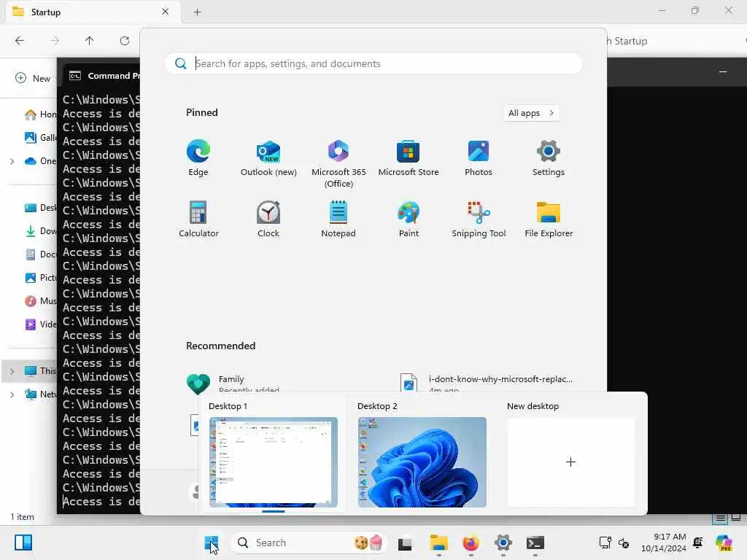Open Settings gear on the taskbar

click(x=503, y=542)
